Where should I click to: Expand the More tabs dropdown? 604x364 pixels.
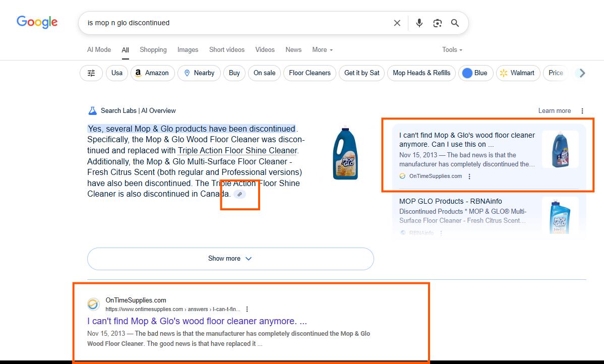(x=322, y=50)
